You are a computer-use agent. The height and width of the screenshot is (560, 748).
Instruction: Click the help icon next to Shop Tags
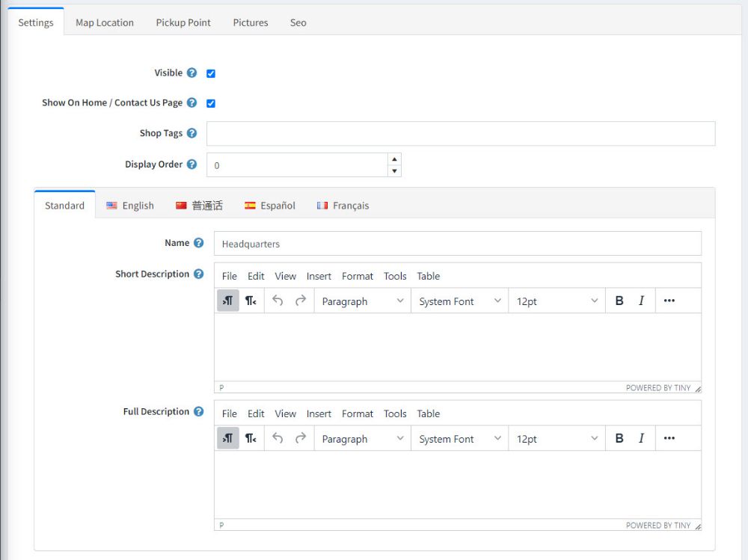191,133
